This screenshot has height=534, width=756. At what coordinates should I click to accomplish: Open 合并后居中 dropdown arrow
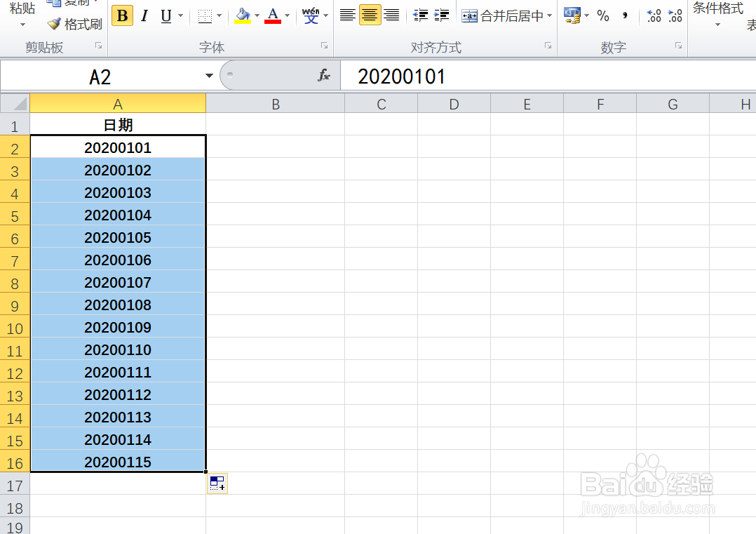click(550, 15)
